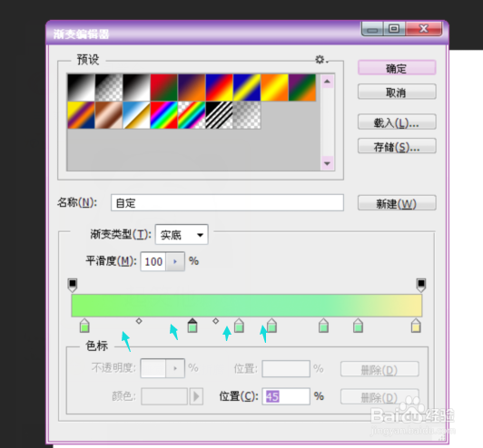Open the 渐变类型 dropdown showing 实底

(182, 235)
